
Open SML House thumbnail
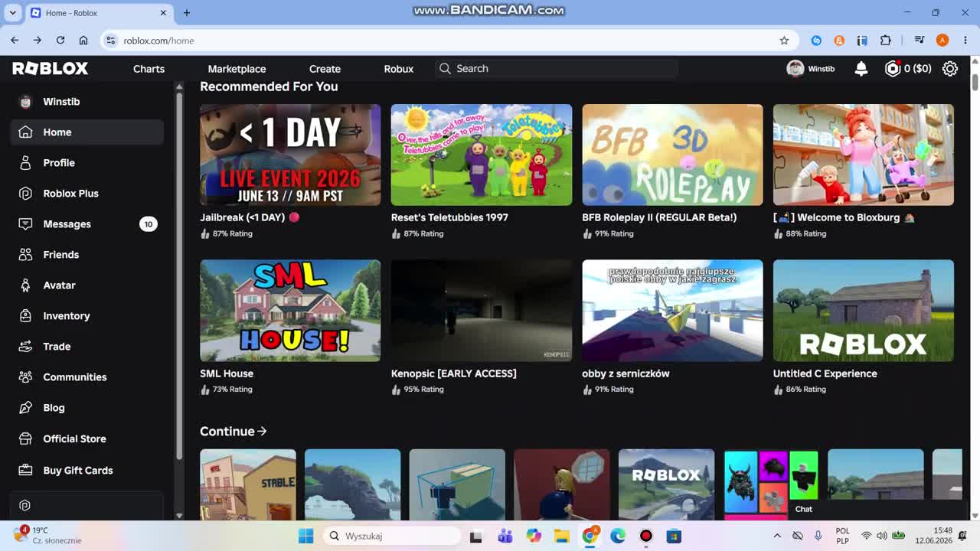pos(290,311)
